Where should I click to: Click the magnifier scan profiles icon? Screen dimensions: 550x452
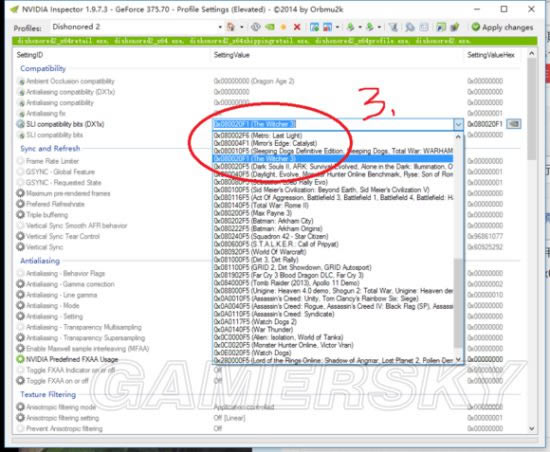[x=409, y=27]
